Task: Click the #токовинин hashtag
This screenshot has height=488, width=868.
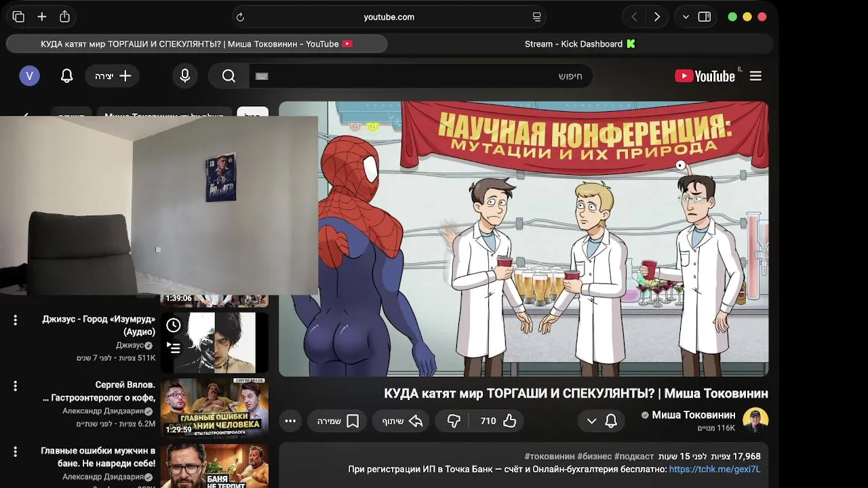Action: pyautogui.click(x=550, y=457)
